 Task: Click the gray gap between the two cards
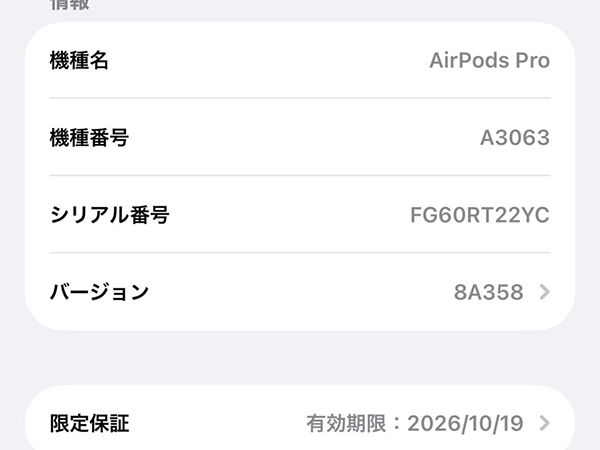pos(300,358)
